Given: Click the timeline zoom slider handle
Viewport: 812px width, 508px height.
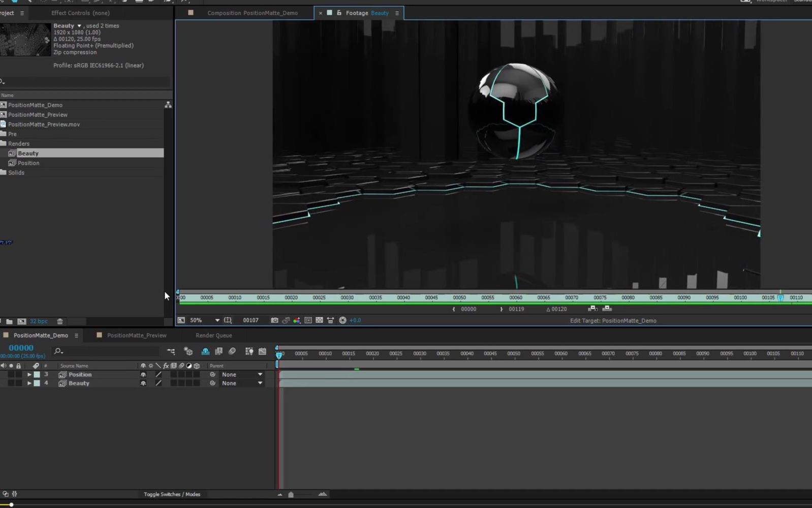Looking at the screenshot, I should [x=291, y=494].
